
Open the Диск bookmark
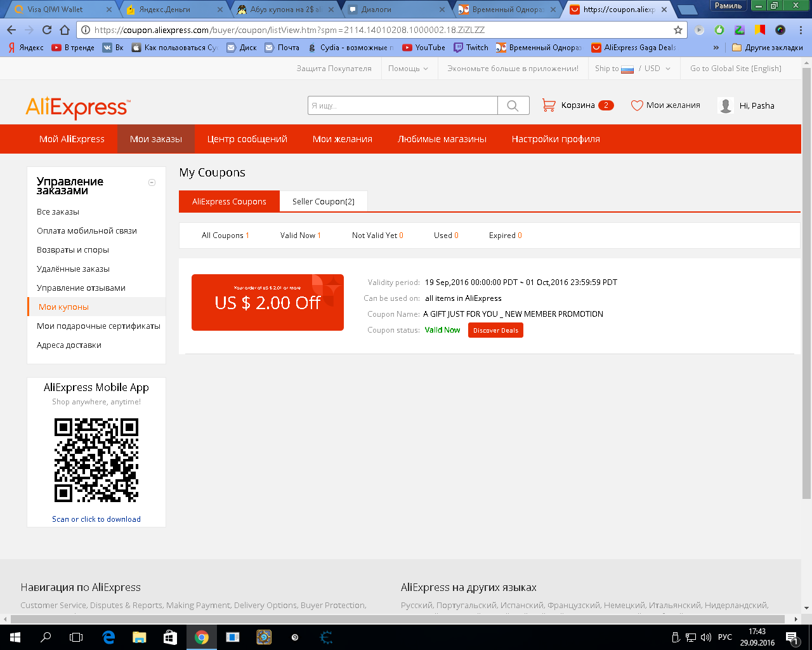pyautogui.click(x=242, y=48)
